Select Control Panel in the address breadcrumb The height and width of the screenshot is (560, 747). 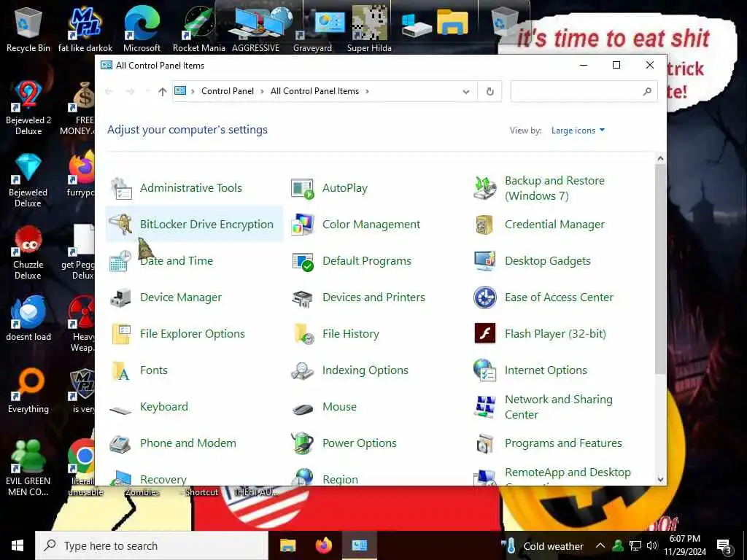click(228, 91)
